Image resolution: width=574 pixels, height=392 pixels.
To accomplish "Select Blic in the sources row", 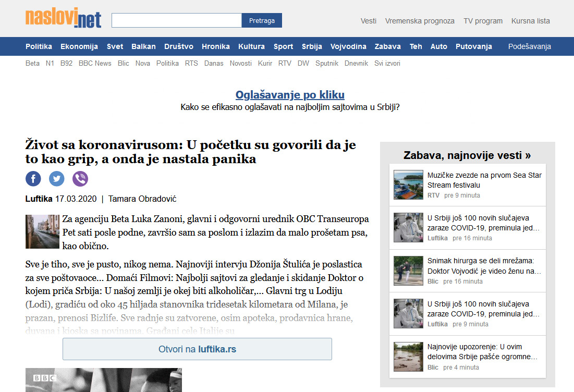I will 124,63.
